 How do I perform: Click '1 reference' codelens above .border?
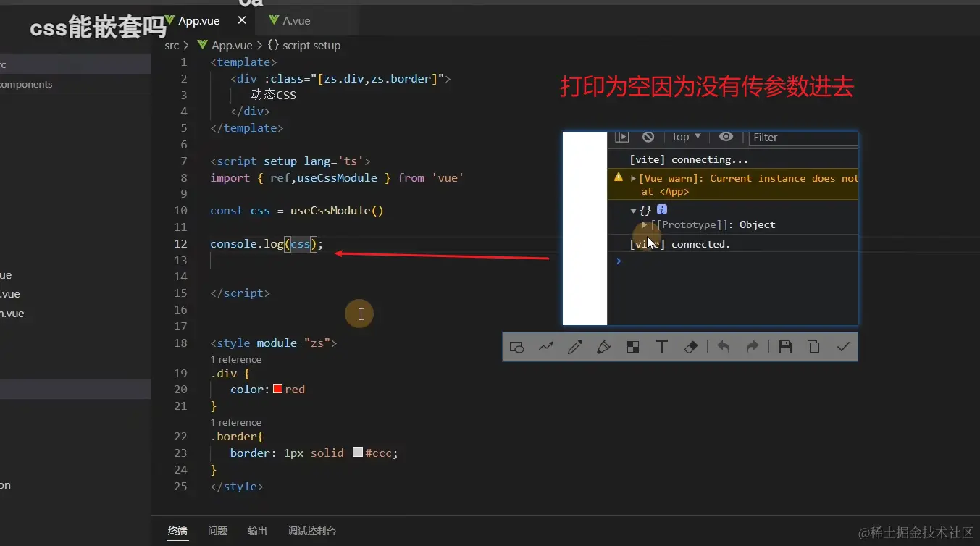[235, 422]
